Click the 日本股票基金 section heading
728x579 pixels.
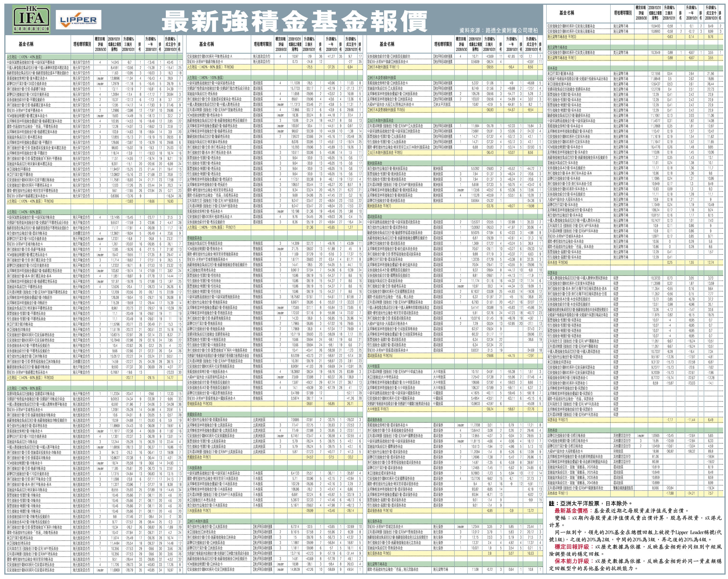195,468
